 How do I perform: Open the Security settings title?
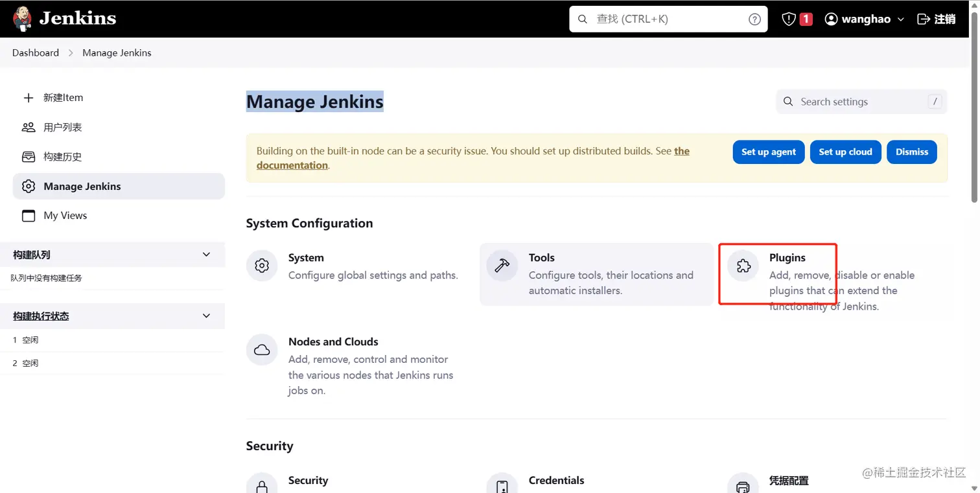pyautogui.click(x=308, y=481)
